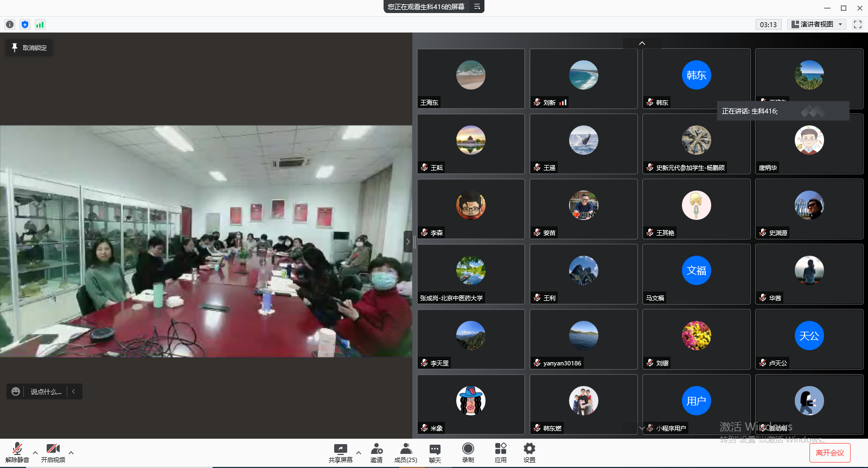The image size is (868, 468).
Task: Open the screen-sharing banner menu icon
Action: point(477,7)
